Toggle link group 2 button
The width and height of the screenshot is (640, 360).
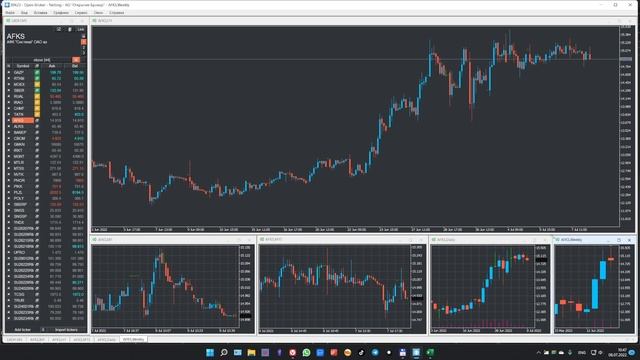(x=84, y=47)
